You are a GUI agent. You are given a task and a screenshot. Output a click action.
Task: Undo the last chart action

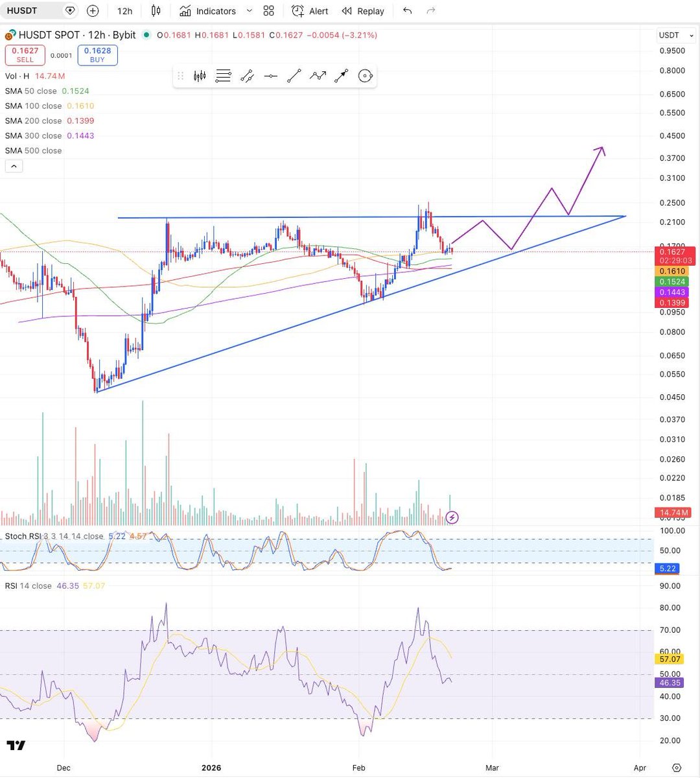407,11
